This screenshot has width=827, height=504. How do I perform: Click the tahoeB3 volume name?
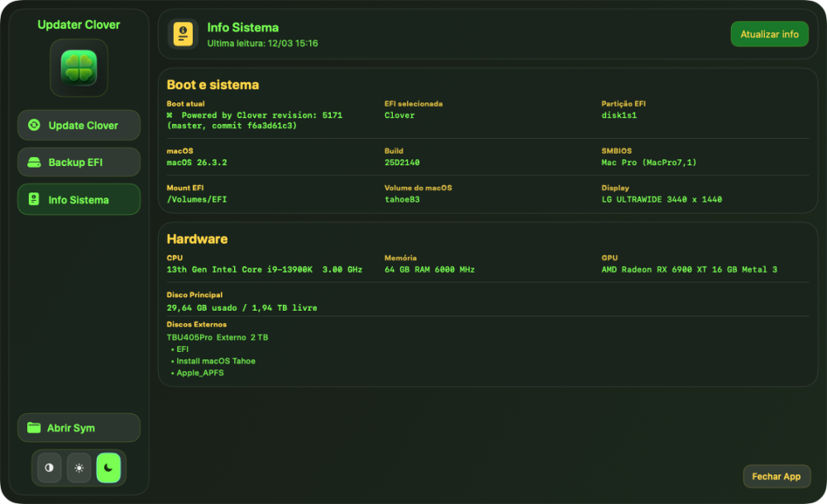tap(402, 199)
